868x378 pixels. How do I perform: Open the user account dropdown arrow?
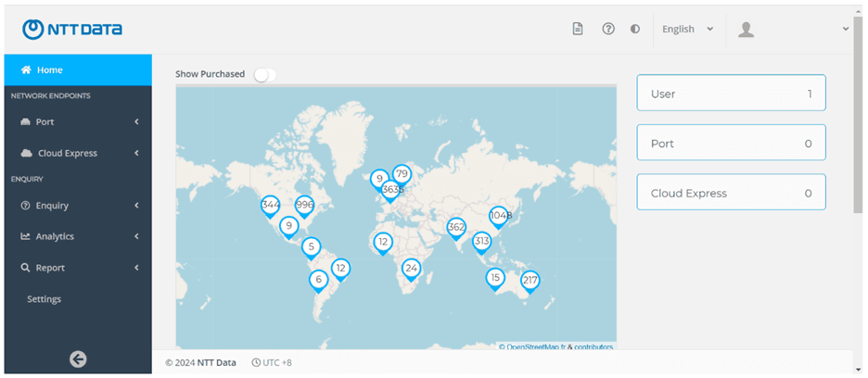pos(846,30)
